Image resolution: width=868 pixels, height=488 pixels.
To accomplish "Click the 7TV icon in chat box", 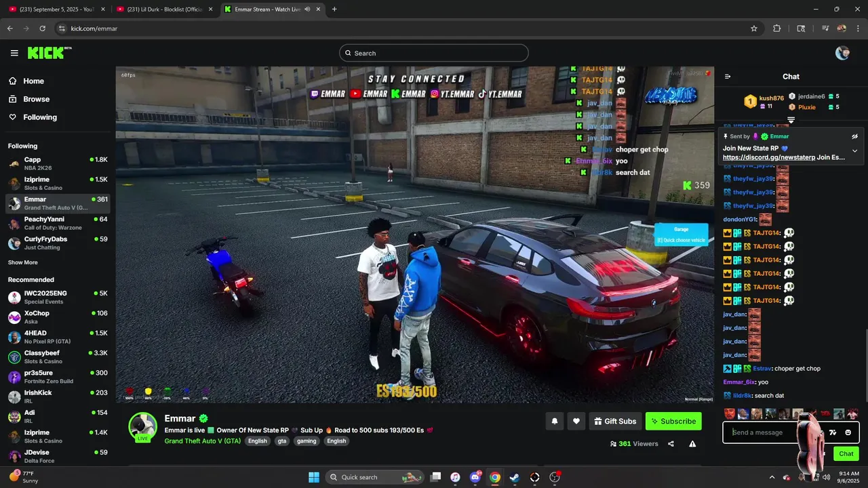I will [x=833, y=432].
